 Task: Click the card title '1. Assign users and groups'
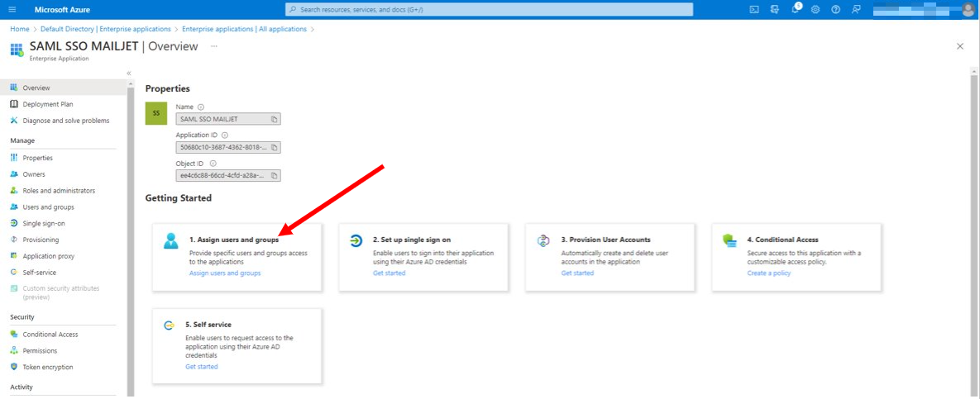[x=234, y=239]
